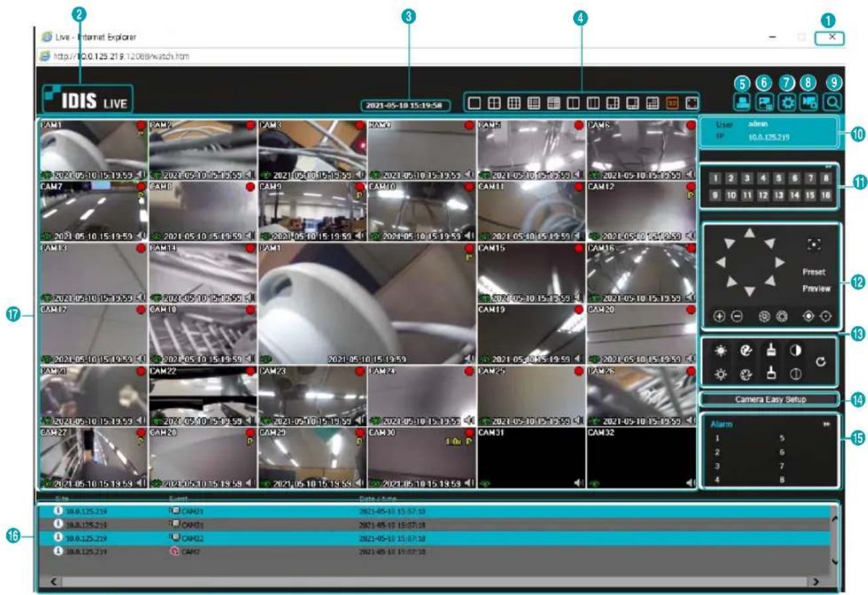Open the settings gear icon
This screenshot has width=868, height=595.
tap(787, 103)
